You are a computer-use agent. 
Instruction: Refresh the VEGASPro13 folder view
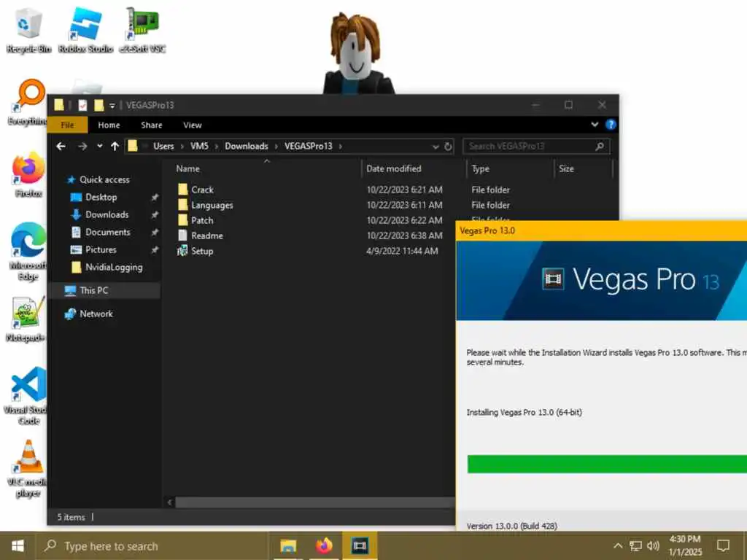[x=448, y=146]
